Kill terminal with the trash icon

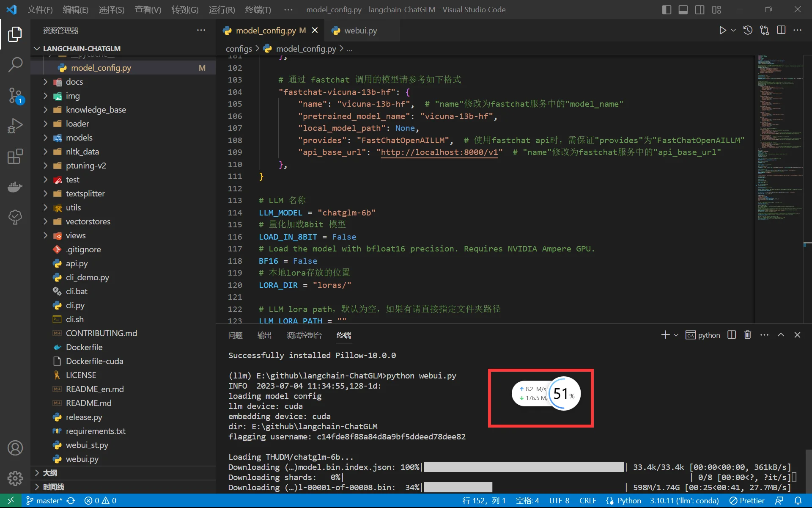click(x=747, y=335)
